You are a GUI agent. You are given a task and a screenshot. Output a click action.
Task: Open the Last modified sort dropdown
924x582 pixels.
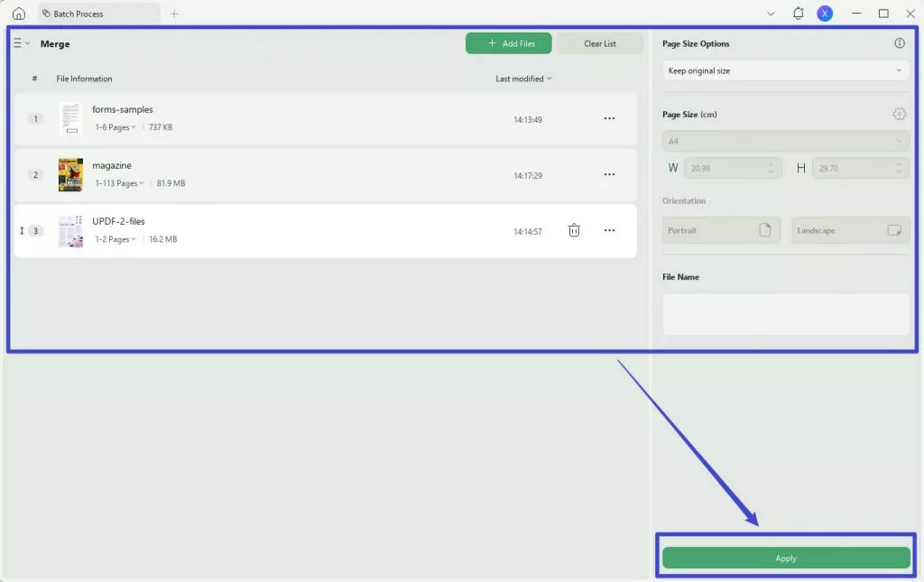pos(523,79)
